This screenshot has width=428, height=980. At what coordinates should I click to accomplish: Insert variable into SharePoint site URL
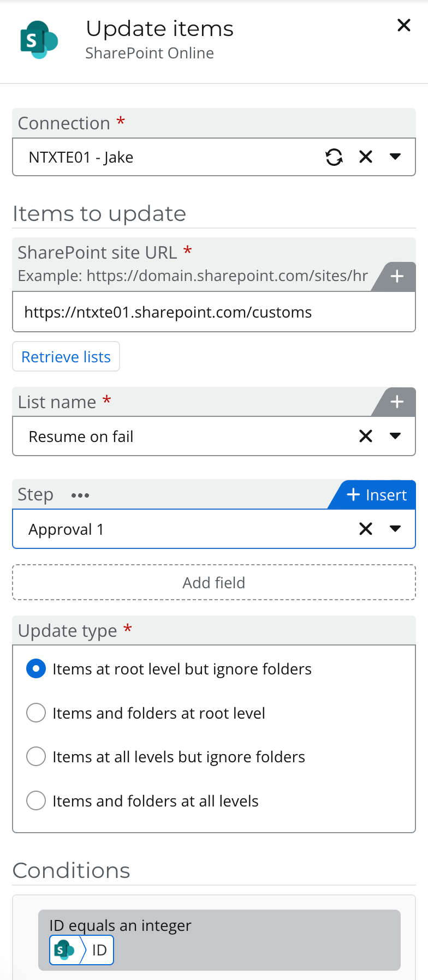point(397,276)
